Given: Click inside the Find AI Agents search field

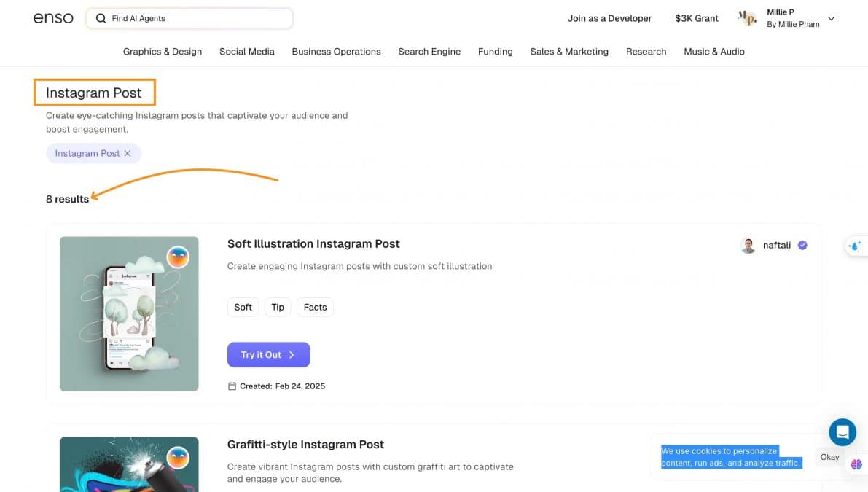Looking at the screenshot, I should [x=189, y=18].
